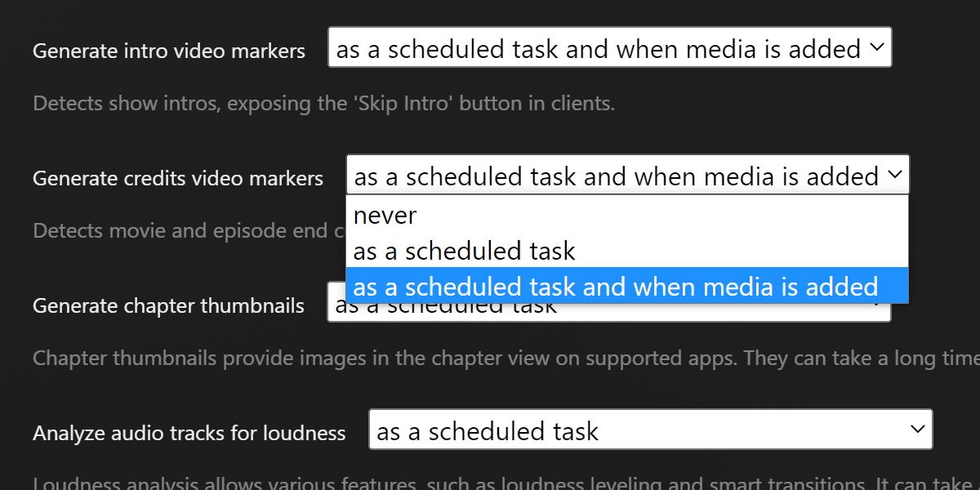
Task: Click the "Loudness analysis allows various features" text
Action: pos(490,483)
